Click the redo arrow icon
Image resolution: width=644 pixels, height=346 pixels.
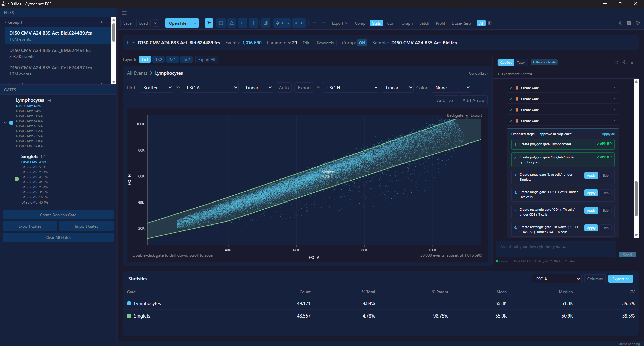coord(323,23)
